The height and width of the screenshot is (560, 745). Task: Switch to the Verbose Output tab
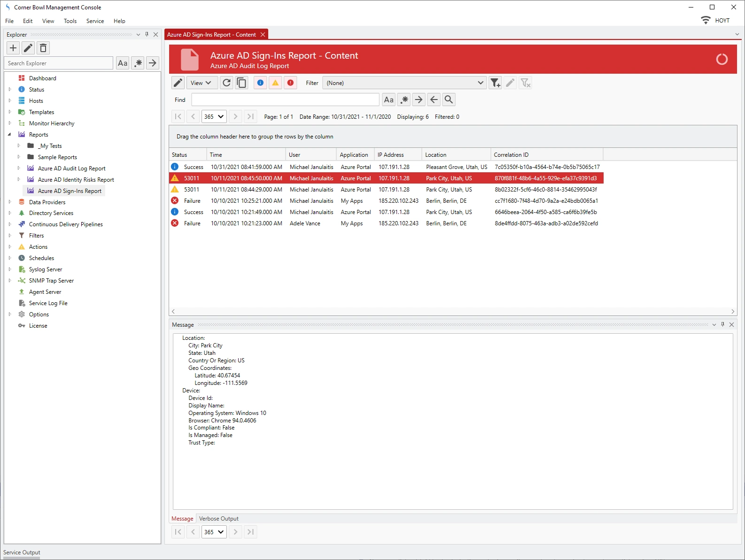coord(218,519)
